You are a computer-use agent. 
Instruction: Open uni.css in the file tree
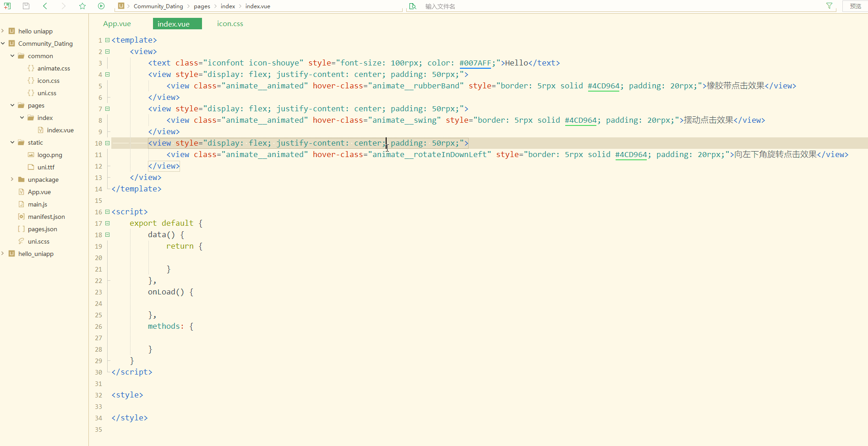pos(47,93)
